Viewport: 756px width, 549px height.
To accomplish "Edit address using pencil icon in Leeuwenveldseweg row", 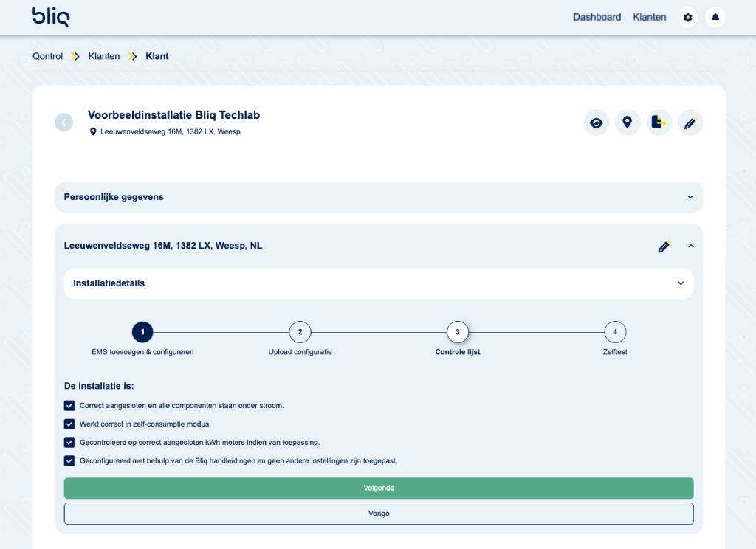I will point(664,246).
